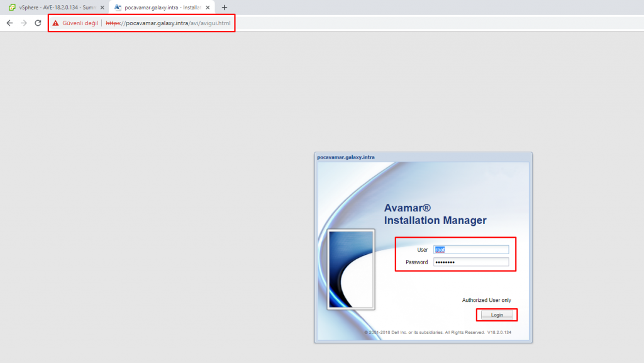Viewport: 644px width, 363px height.
Task: Click the pocavamar.galaxy.intra panel title
Action: (346, 157)
